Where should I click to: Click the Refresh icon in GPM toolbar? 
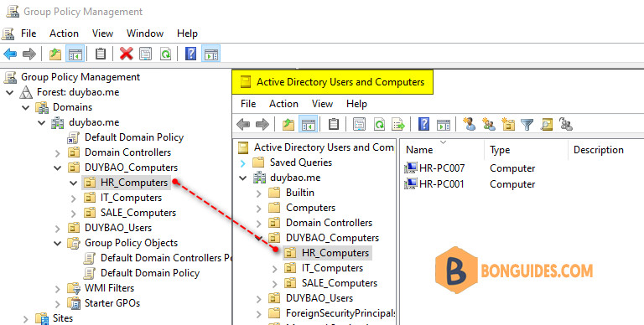[165, 54]
